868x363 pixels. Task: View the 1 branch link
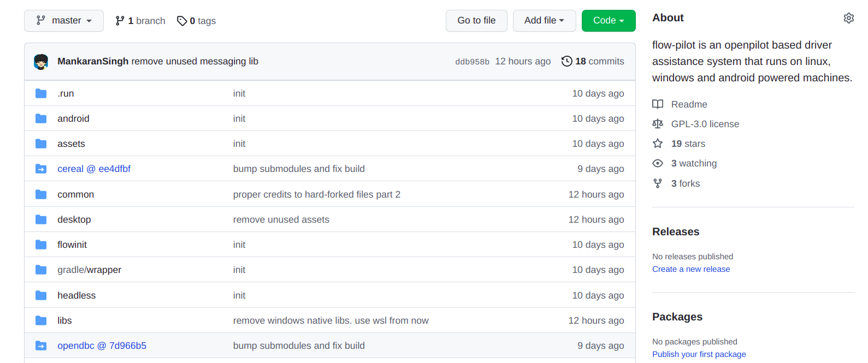(140, 21)
